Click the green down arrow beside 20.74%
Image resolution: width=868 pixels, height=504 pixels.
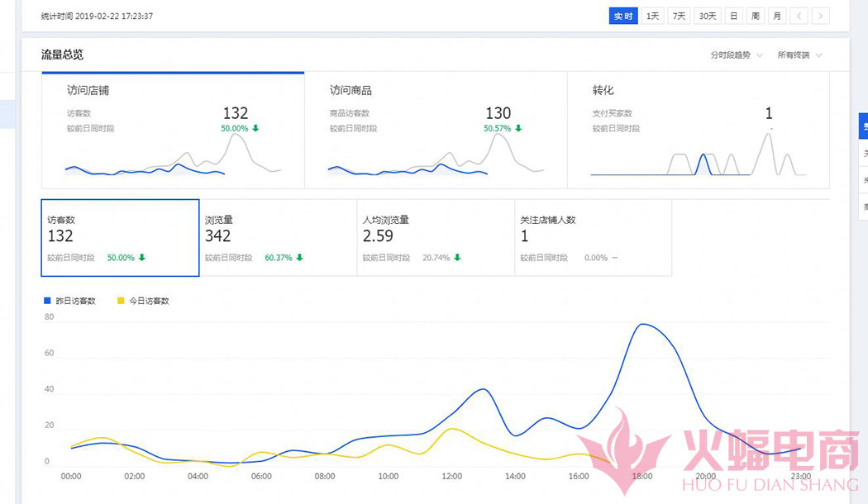pos(457,258)
